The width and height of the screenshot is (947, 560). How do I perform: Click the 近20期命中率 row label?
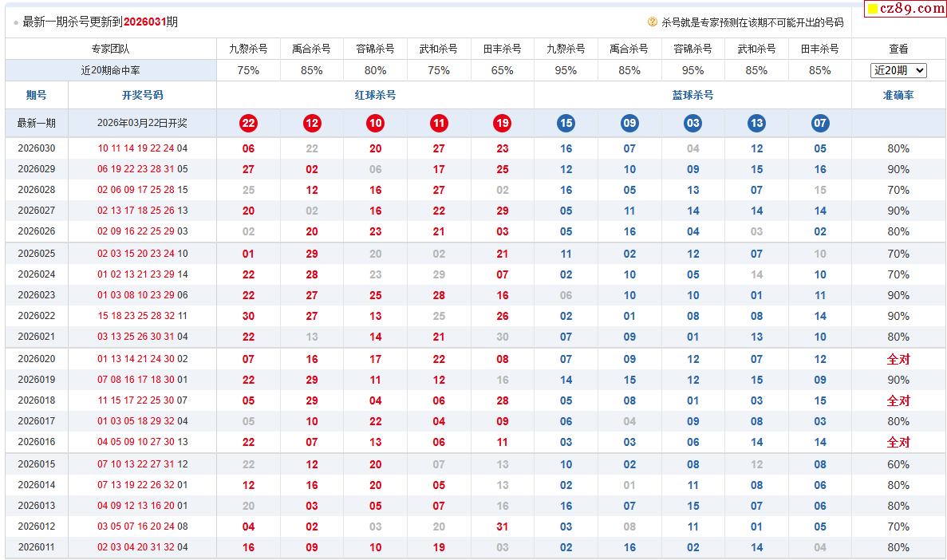[111, 70]
